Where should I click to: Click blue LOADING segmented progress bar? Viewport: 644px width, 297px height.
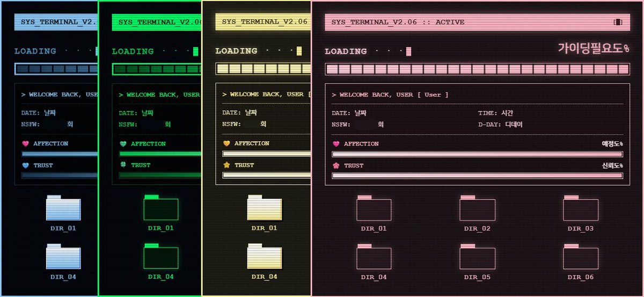click(x=56, y=69)
